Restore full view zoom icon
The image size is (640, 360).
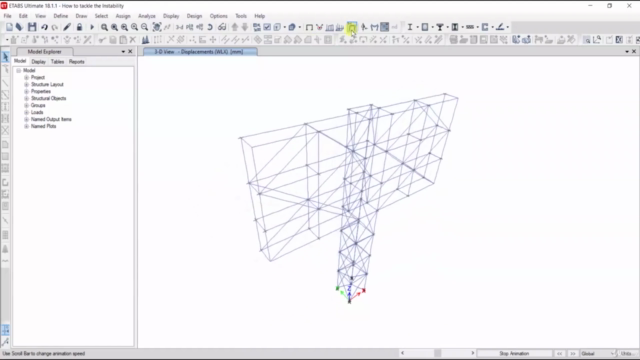114,27
